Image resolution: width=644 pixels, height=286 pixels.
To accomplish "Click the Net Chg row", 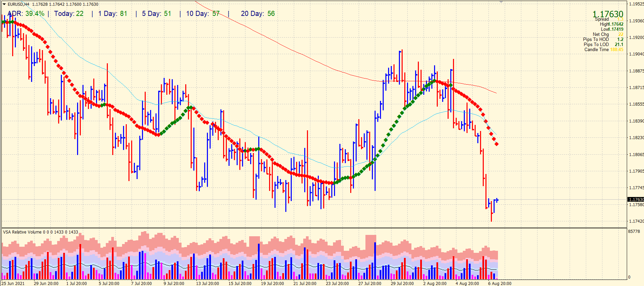I will tap(607, 35).
